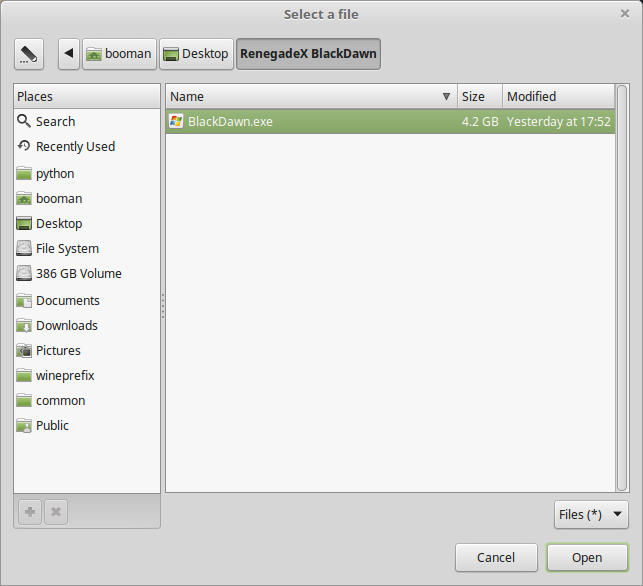Click the File System drive icon
This screenshot has width=643, height=586.
pyautogui.click(x=24, y=248)
